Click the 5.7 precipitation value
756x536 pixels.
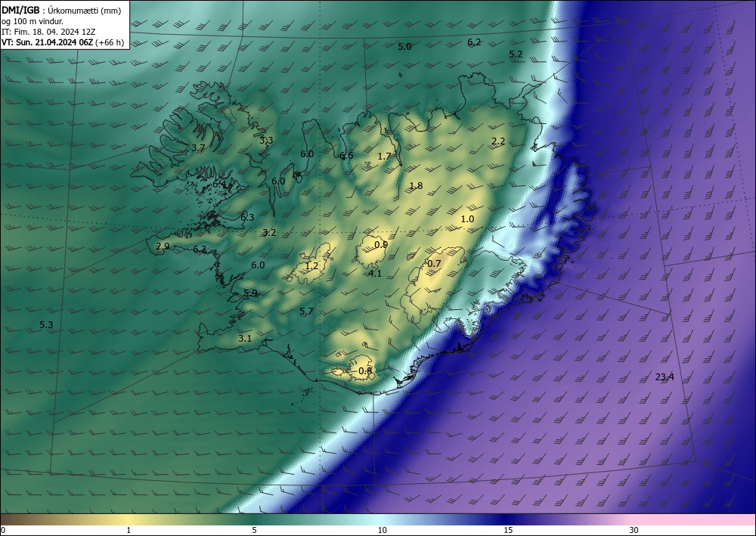[x=307, y=311]
